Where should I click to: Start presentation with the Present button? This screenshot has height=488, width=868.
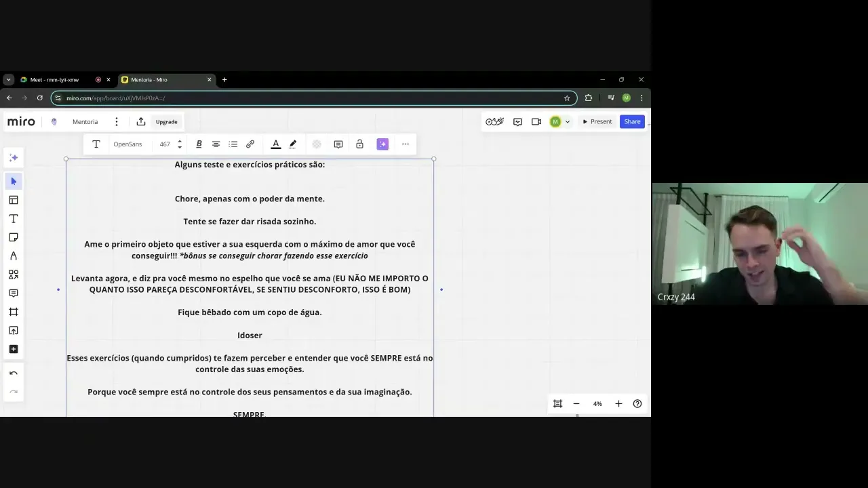(597, 122)
